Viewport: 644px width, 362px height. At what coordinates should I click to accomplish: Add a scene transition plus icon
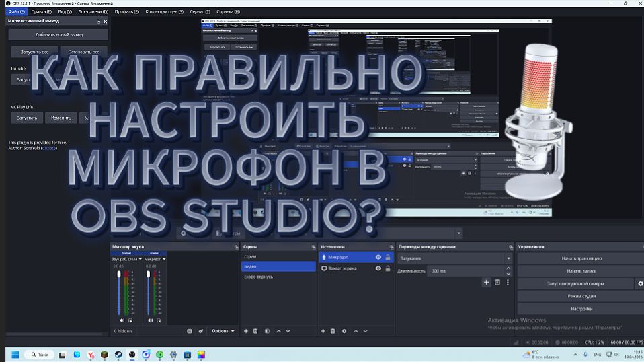[486, 283]
